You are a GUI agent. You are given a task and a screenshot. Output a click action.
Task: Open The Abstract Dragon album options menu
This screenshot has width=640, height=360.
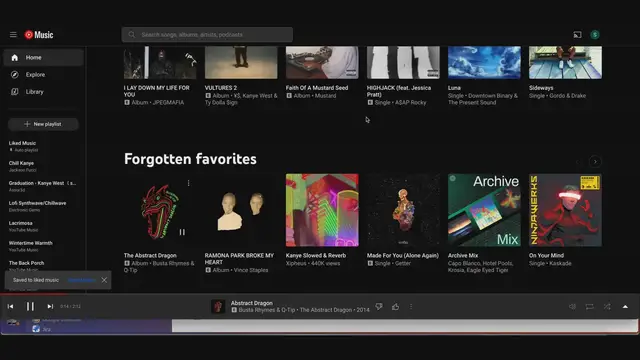coord(188,183)
